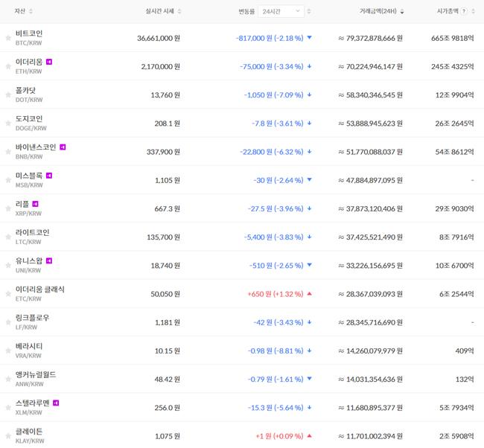Click the star icon for 클레이튼
Image resolution: width=484 pixels, height=448 pixels.
click(8, 435)
